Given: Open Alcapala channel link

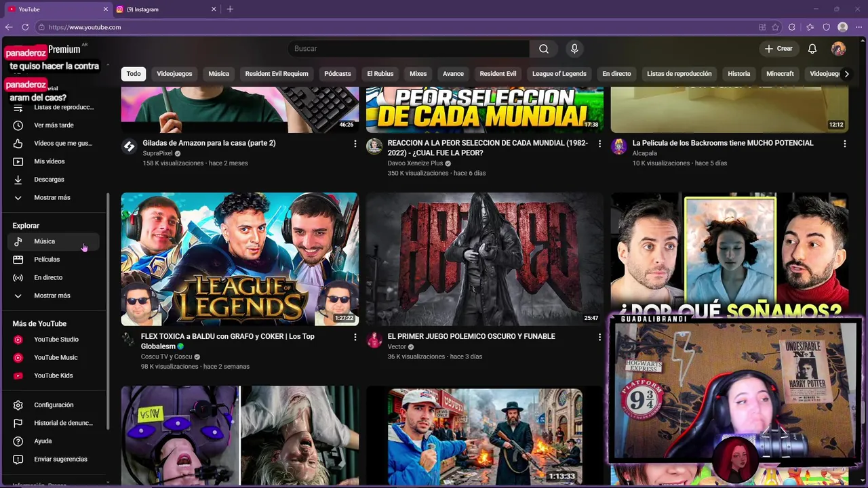Looking at the screenshot, I should click(645, 154).
